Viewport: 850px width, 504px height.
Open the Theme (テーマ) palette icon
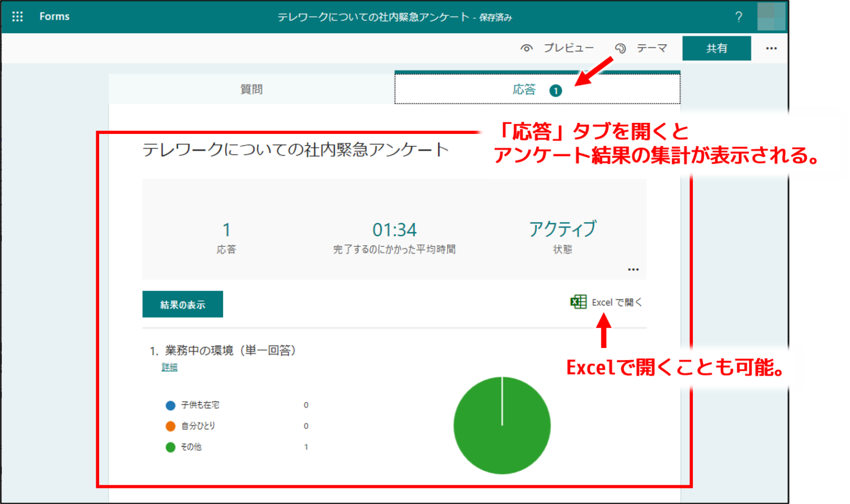point(620,48)
